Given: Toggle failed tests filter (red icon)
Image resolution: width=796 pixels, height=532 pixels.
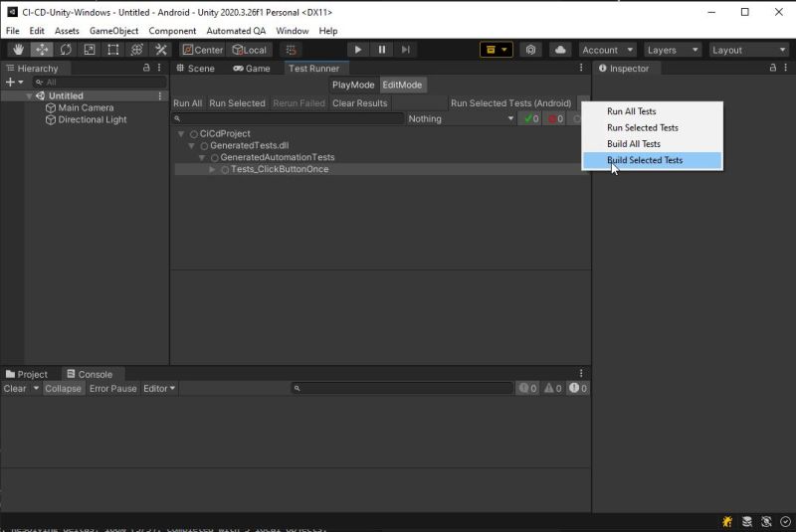Looking at the screenshot, I should click(x=555, y=118).
